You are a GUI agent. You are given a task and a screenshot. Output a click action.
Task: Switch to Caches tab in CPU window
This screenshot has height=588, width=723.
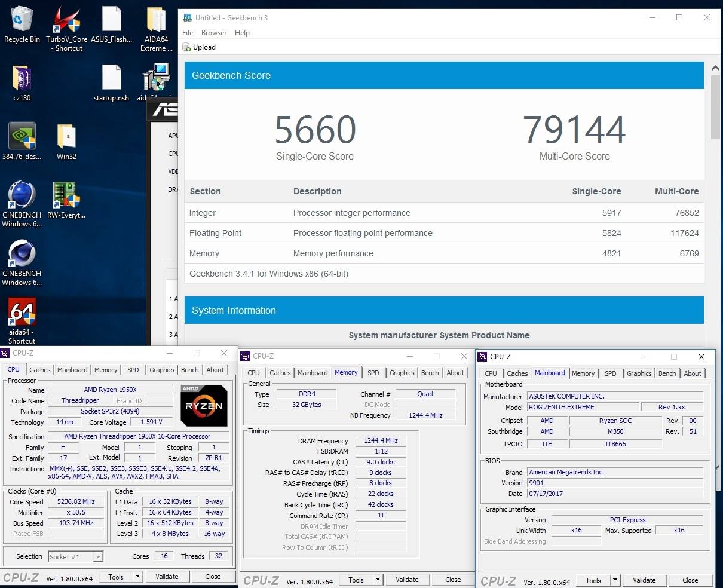tap(40, 370)
